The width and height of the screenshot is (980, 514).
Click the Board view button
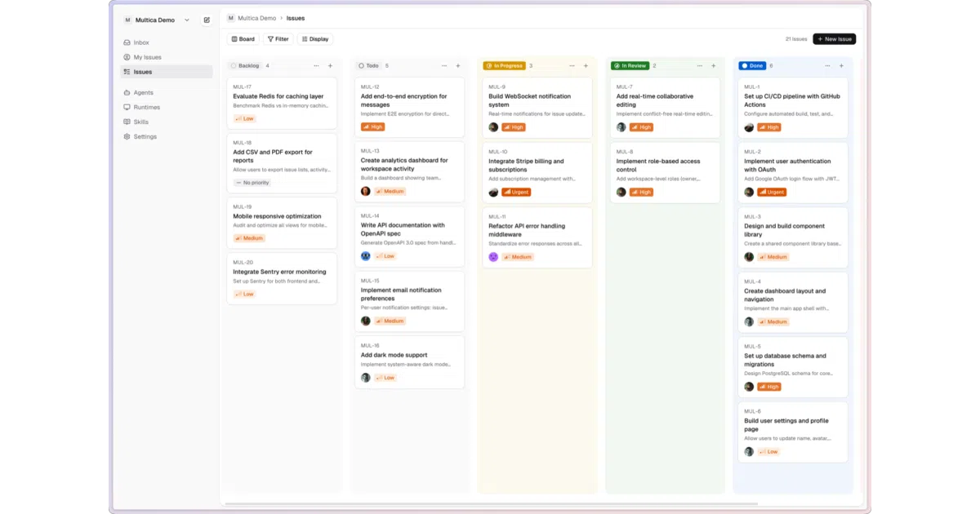(x=243, y=39)
